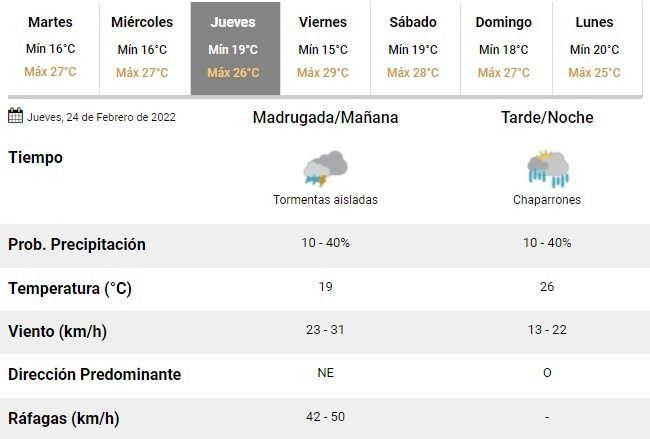Click the Viento (km/h) row label

(x=58, y=331)
